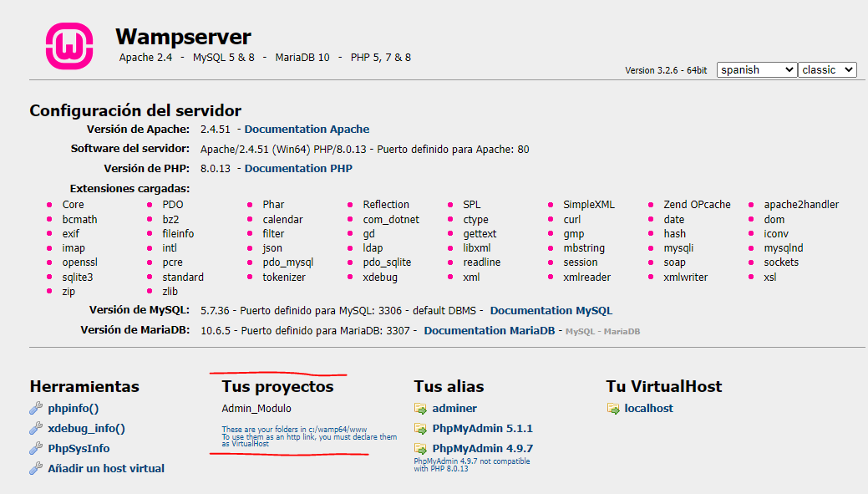Click the mysqlnd extension entry
Viewport: 868px width, 494px height.
tap(784, 248)
